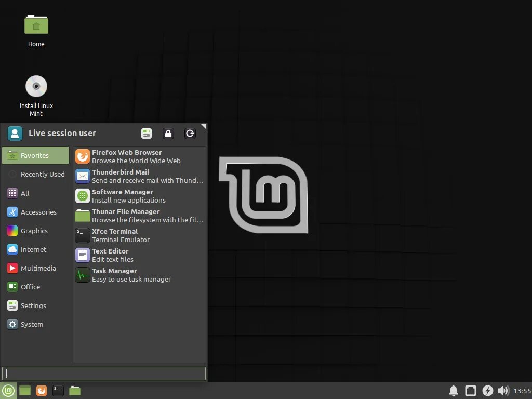Open power manager lightning icon
This screenshot has height=399, width=532.
[x=487, y=391]
